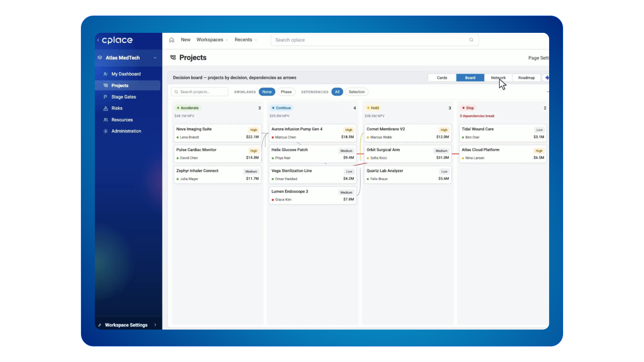The width and height of the screenshot is (644, 362).
Task: Click the Workspace Settings wrench icon
Action: click(x=100, y=325)
